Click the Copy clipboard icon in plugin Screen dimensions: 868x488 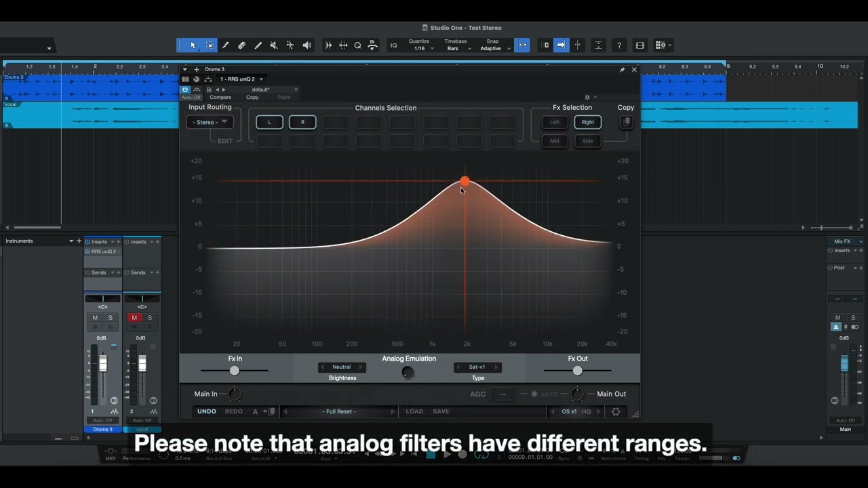coord(627,122)
